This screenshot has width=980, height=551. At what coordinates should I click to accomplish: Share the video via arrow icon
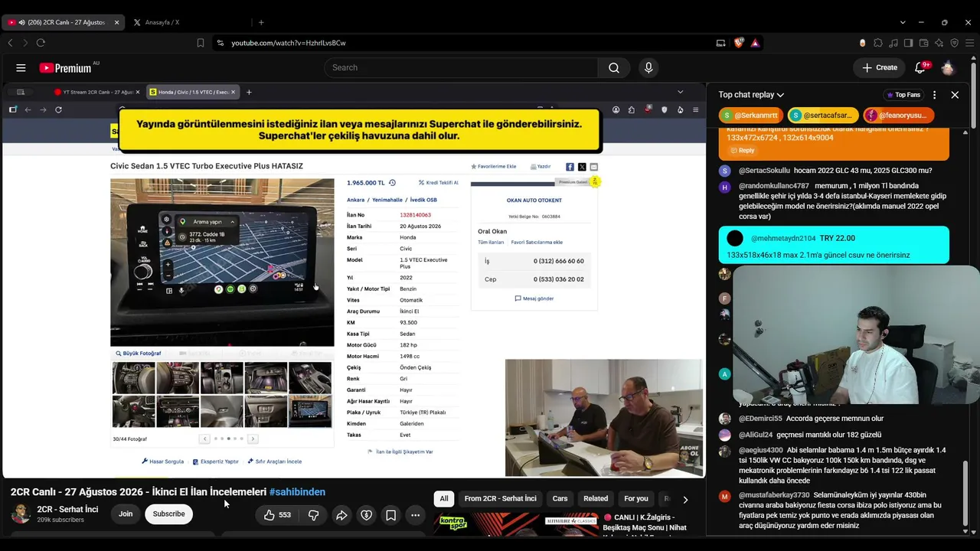[x=341, y=515]
